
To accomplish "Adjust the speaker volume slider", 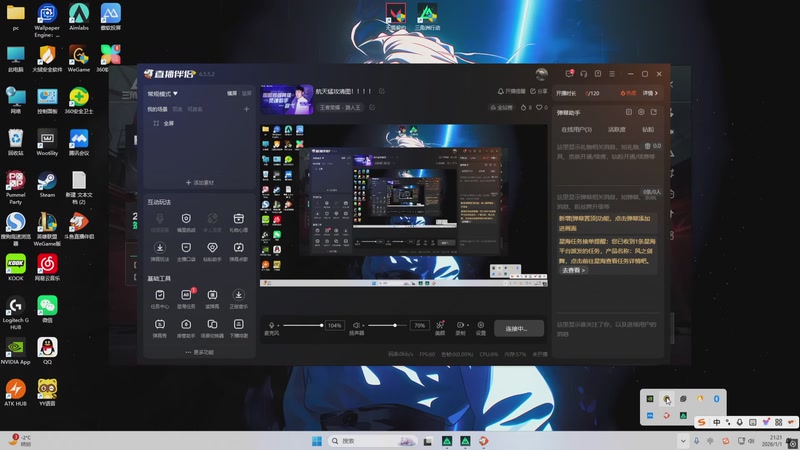I will tap(388, 325).
